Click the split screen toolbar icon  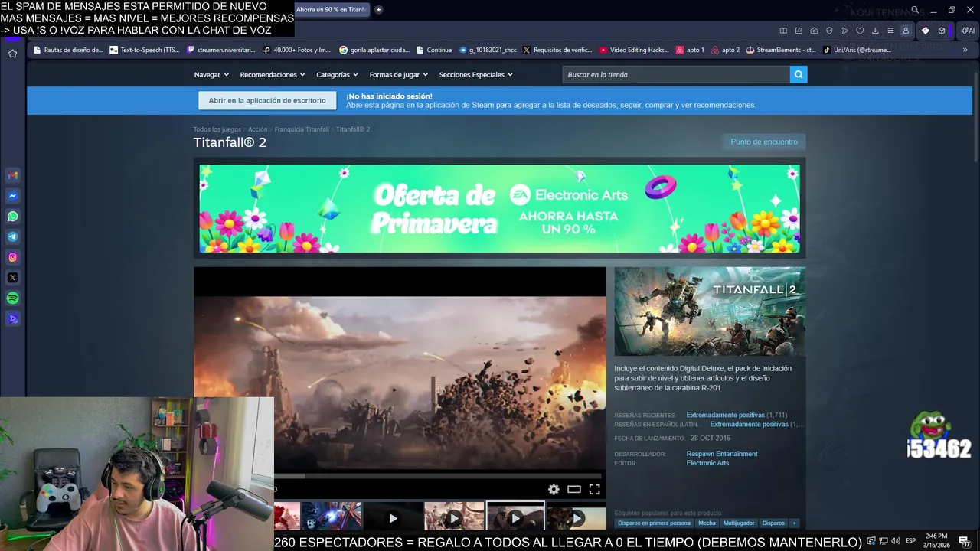pyautogui.click(x=783, y=31)
